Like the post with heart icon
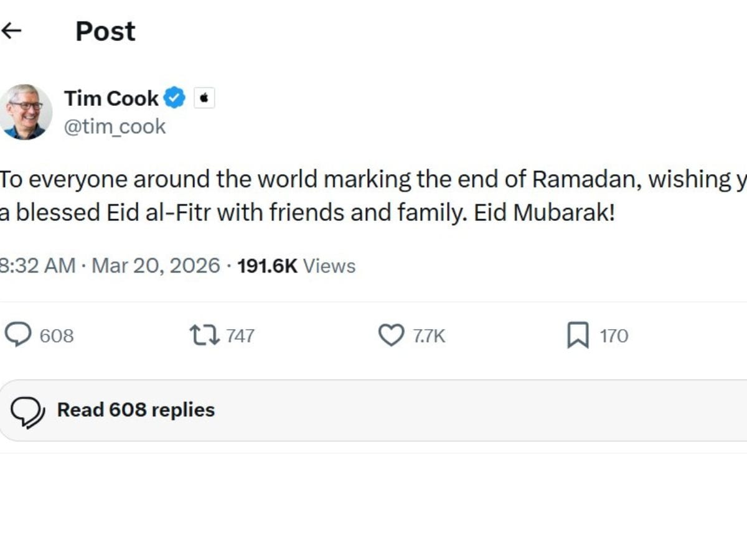Image resolution: width=747 pixels, height=560 pixels. (x=392, y=335)
